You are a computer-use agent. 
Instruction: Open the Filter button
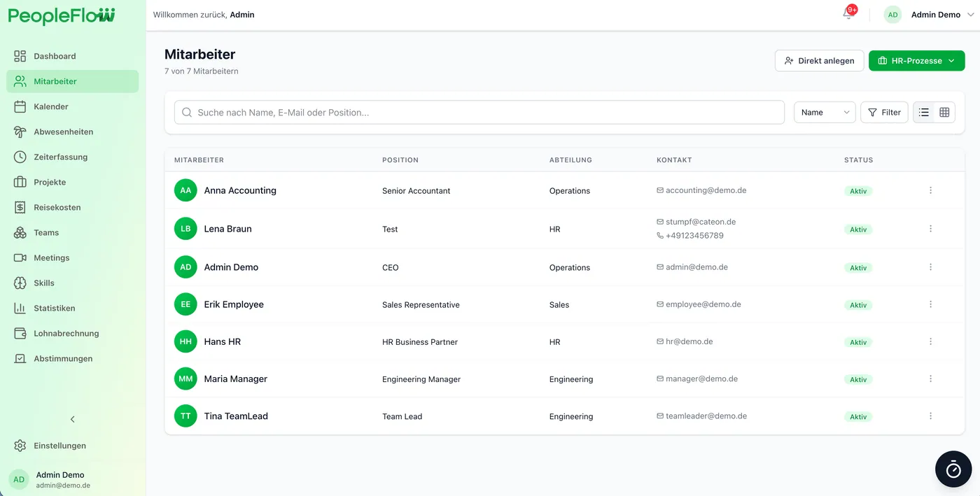click(x=884, y=112)
